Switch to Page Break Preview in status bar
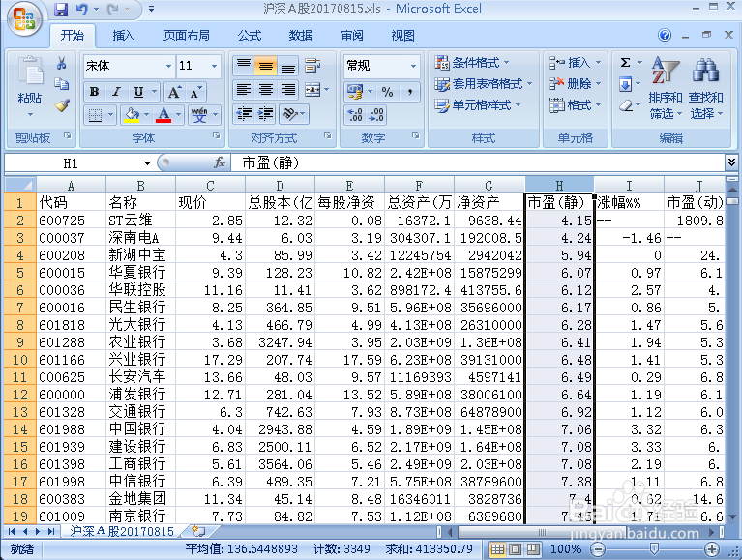The image size is (742, 560). point(533,549)
